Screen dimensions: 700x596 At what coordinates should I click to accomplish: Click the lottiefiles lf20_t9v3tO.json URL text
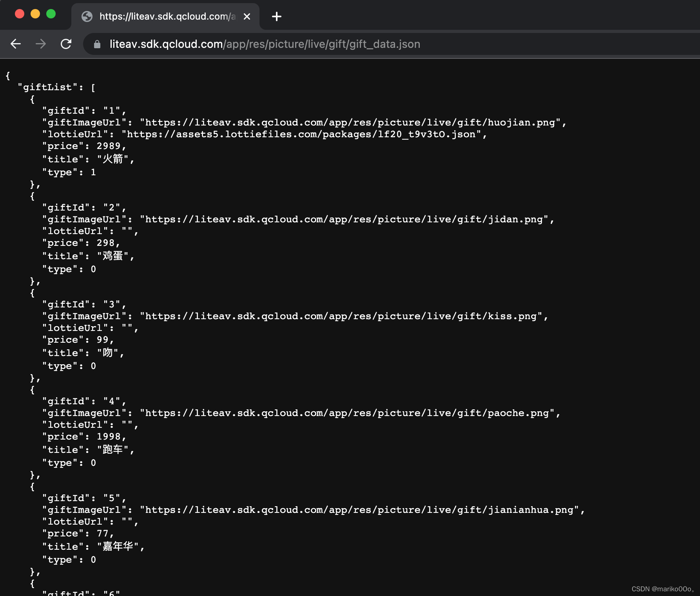pos(301,134)
